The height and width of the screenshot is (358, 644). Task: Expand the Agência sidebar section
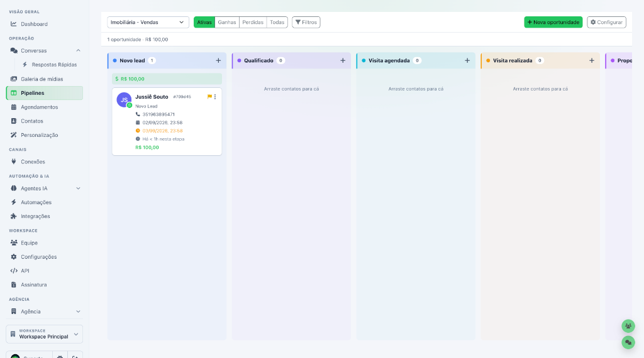pos(78,312)
